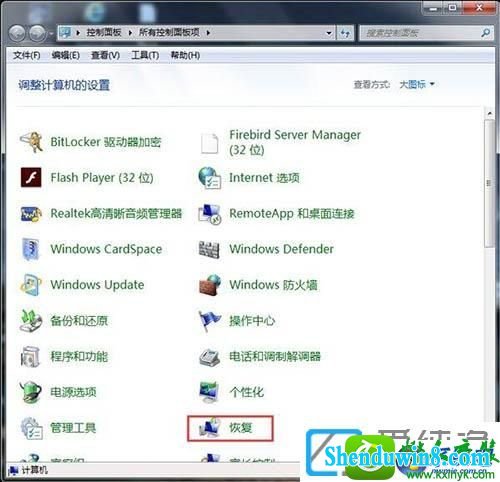Click the phone and modem icon

pyautogui.click(x=210, y=357)
